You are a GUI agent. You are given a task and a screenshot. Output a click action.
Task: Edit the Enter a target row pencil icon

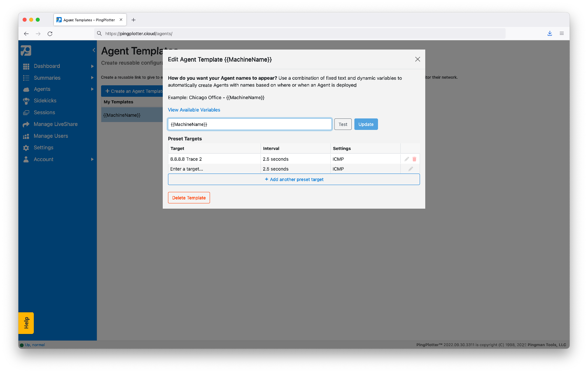(410, 169)
